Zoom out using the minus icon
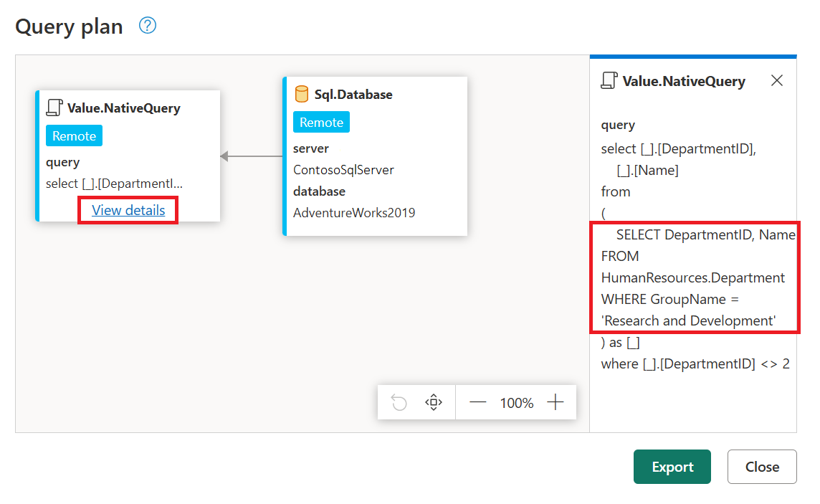 [x=477, y=402]
